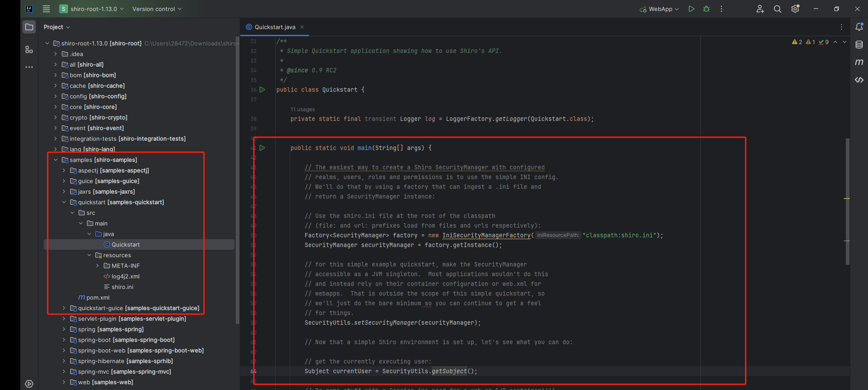Click getSubject method call
868x390 pixels.
(449, 371)
